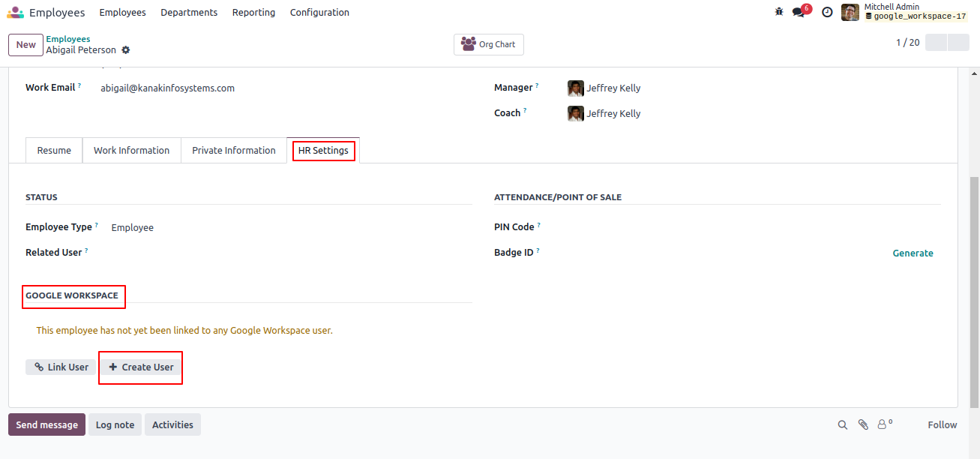This screenshot has width=980, height=459.
Task: Open the Reporting menu
Action: pyautogui.click(x=253, y=12)
